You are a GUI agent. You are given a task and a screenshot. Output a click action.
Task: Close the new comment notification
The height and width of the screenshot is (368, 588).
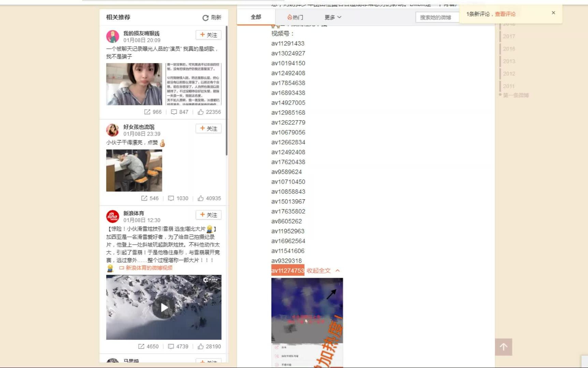click(553, 13)
